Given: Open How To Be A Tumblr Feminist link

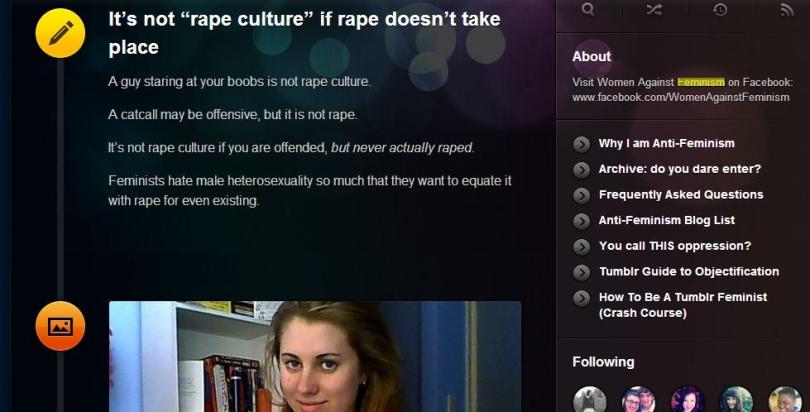Looking at the screenshot, I should click(683, 305).
